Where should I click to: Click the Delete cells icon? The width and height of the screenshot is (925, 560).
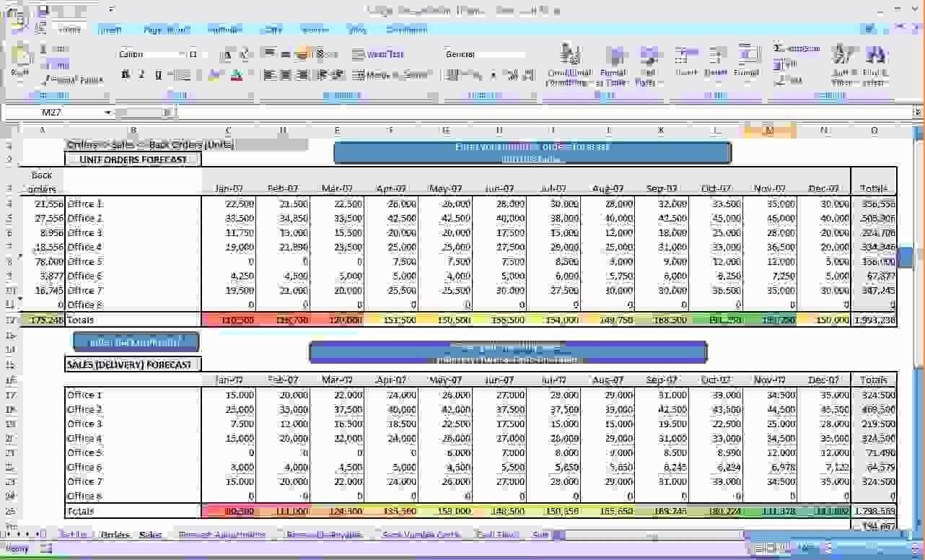pos(716,62)
